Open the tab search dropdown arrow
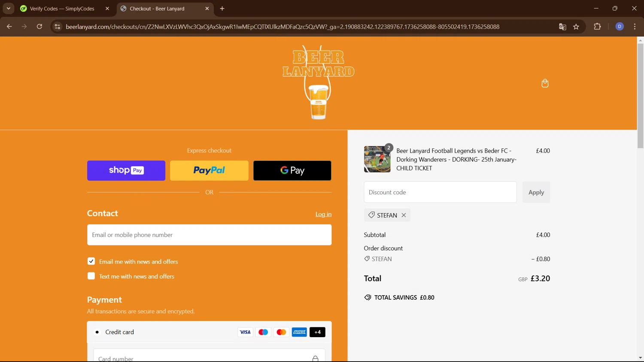Viewport: 644px width, 362px height. point(8,9)
